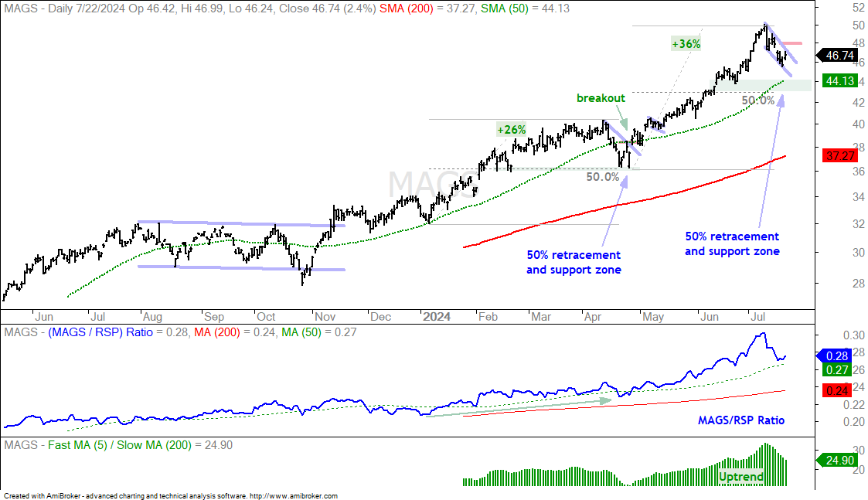This screenshot has width=868, height=500.
Task: Click the green 'breakout' annotation label
Action: point(601,98)
